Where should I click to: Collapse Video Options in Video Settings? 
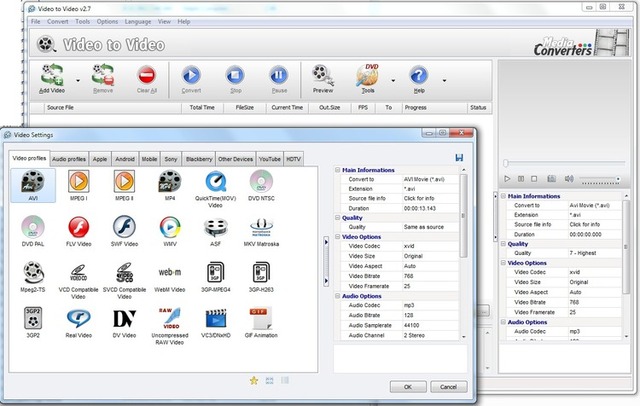(338, 237)
